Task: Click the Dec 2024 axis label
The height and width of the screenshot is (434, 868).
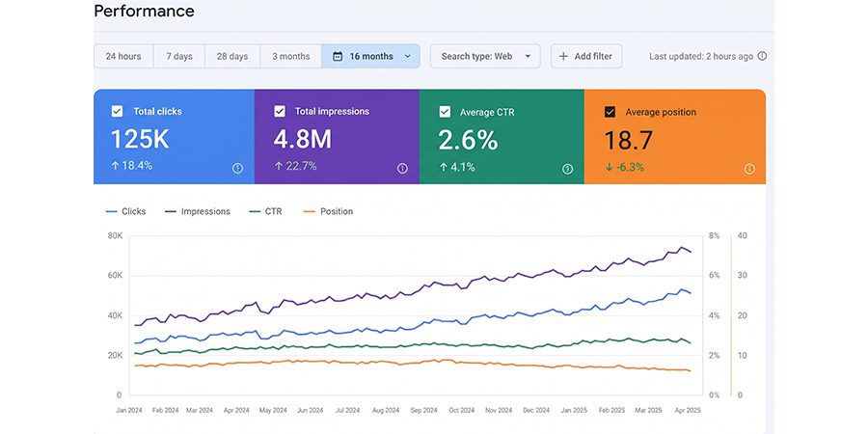Action: 536,410
